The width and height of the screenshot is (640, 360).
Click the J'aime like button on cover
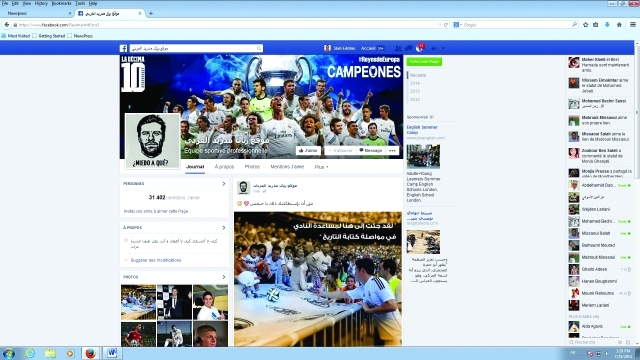tap(308, 151)
